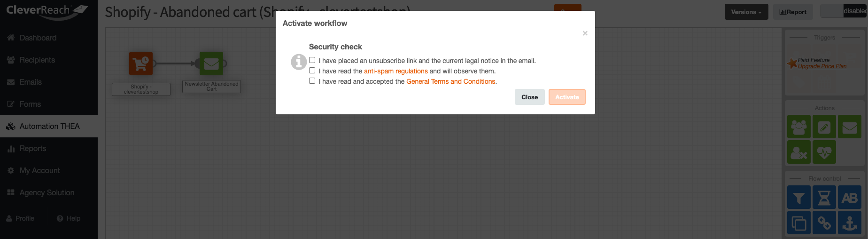The height and width of the screenshot is (239, 868).
Task: Toggle the disabled workflow switch
Action: (843, 11)
